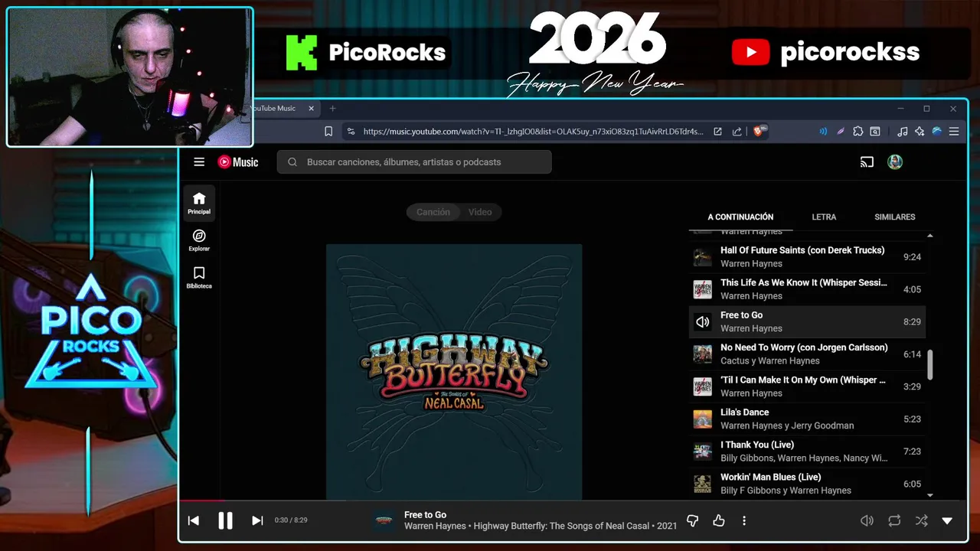Pause the current song
The image size is (980, 551).
[225, 520]
